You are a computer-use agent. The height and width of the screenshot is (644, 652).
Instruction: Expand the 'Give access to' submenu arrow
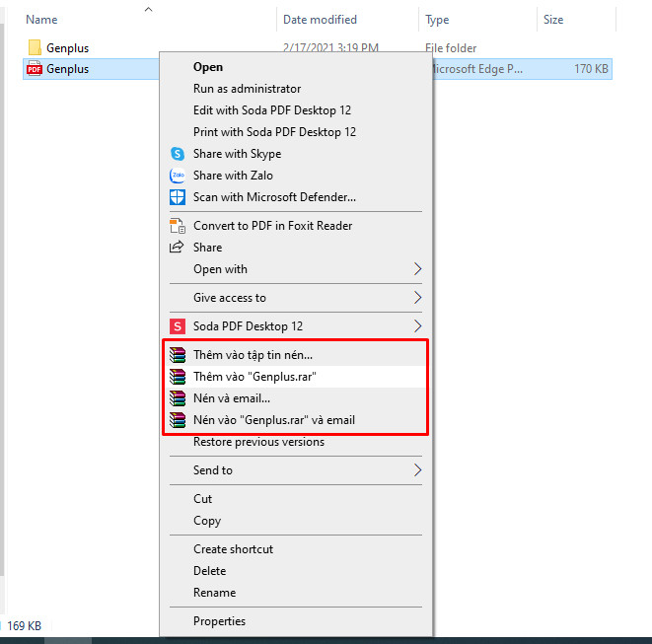(417, 298)
